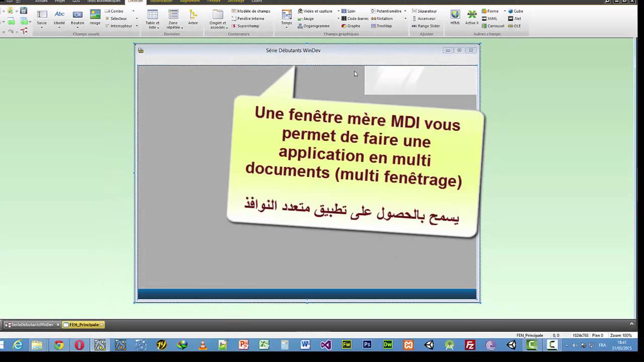Close the FEN_Principale document tab
Image resolution: width=644 pixels, height=362 pixels.
[x=102, y=325]
